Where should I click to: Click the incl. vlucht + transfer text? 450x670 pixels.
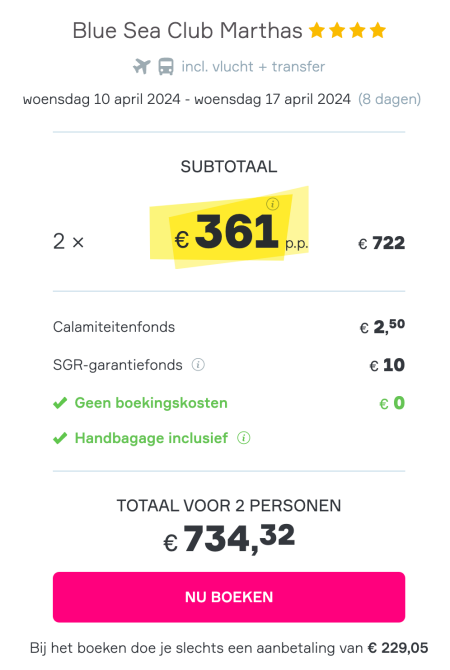tap(253, 67)
